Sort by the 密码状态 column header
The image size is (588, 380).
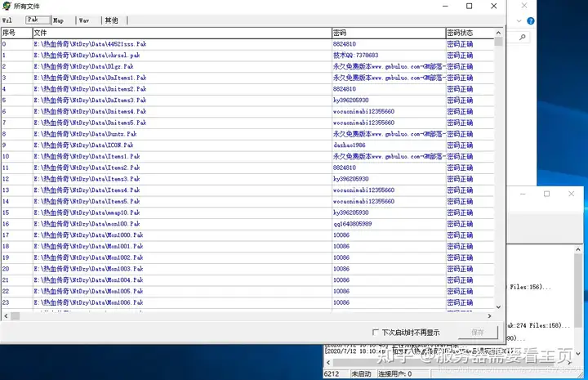point(470,33)
